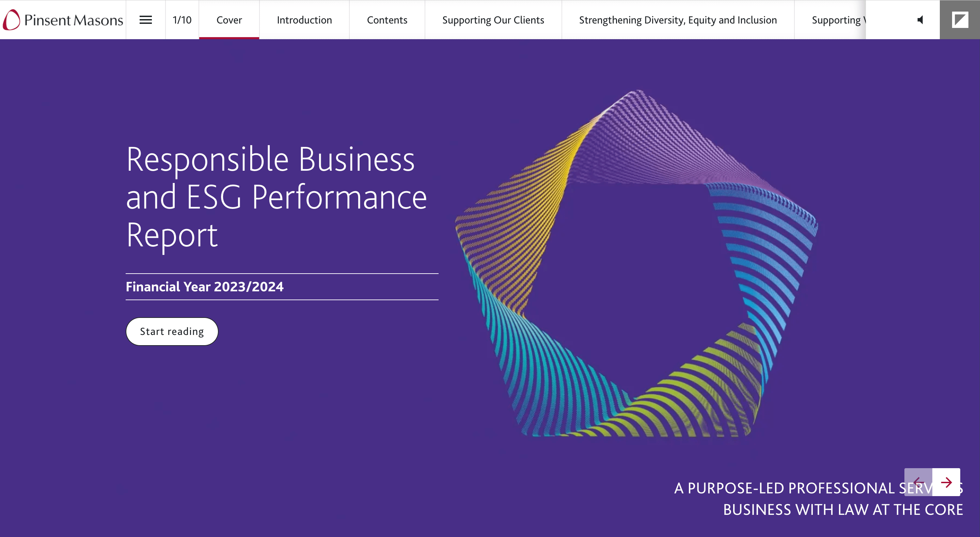This screenshot has width=980, height=537.
Task: Click the 1/10 page counter
Action: 182,20
